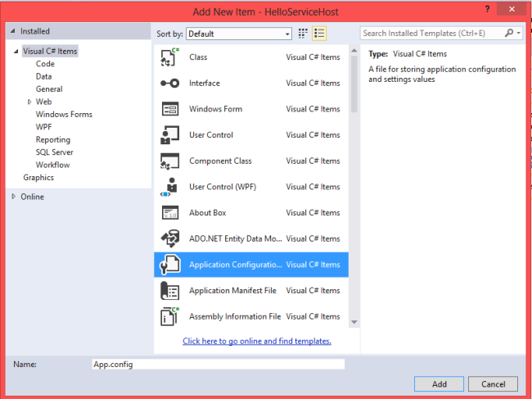
Task: Select the About Box template icon
Action: click(170, 212)
